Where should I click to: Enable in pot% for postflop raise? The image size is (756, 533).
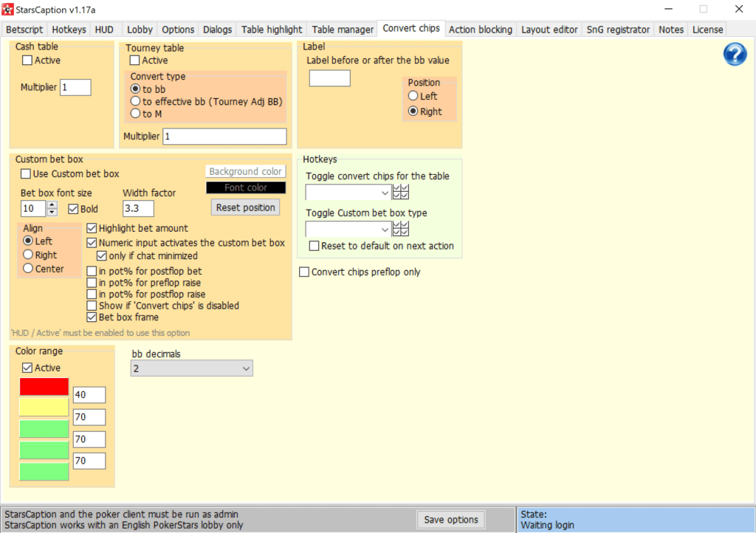pos(92,295)
